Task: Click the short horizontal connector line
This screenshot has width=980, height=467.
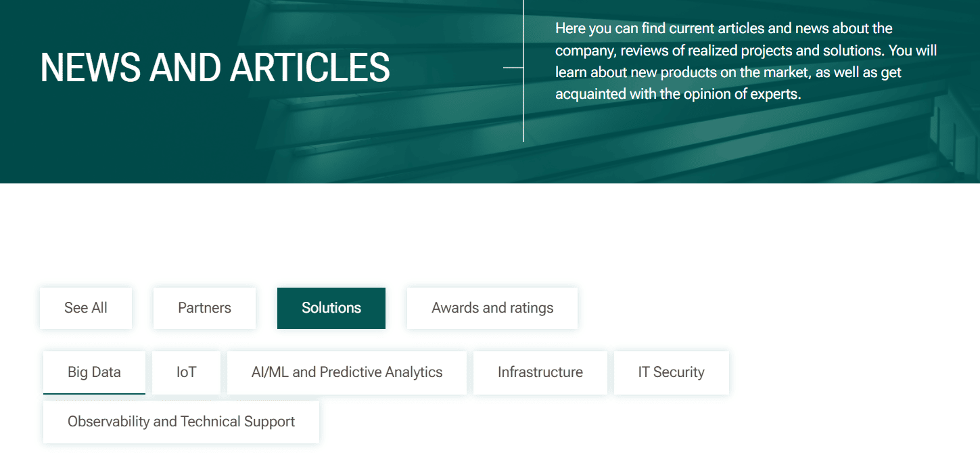Action: 513,68
